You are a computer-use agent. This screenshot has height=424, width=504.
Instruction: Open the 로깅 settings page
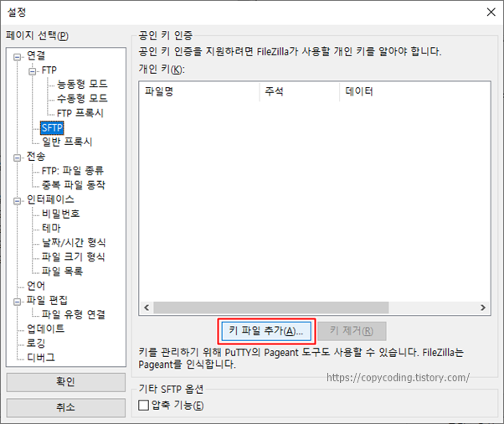[36, 344]
